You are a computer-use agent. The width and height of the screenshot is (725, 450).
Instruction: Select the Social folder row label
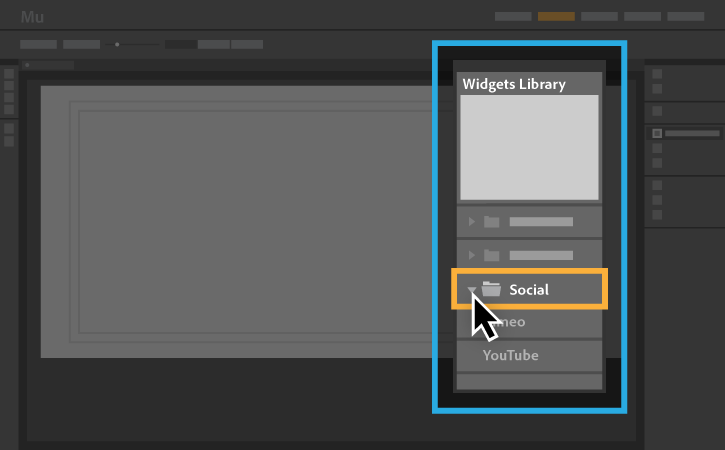[x=529, y=290]
